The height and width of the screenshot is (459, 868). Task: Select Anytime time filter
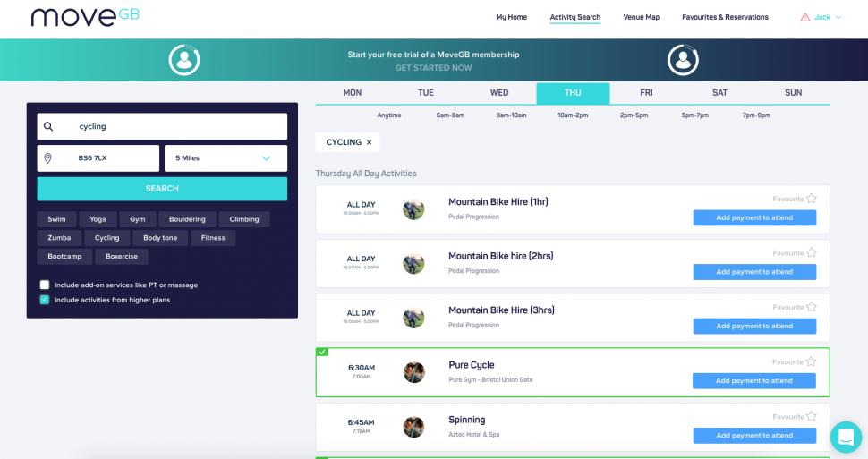pos(389,115)
